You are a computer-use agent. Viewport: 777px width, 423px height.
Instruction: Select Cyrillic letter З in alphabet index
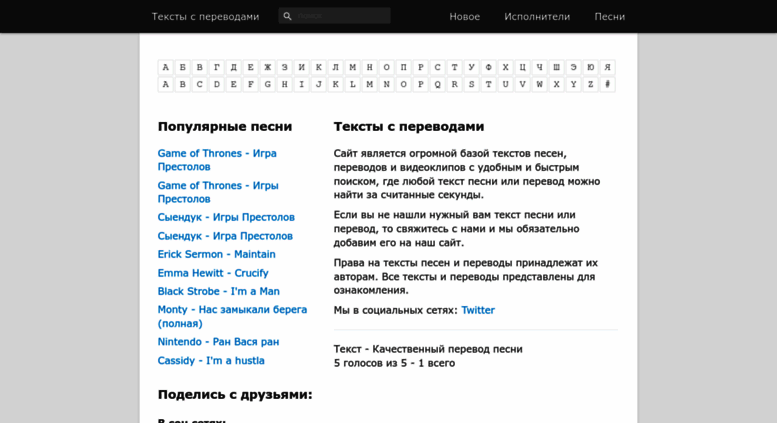[x=284, y=67]
